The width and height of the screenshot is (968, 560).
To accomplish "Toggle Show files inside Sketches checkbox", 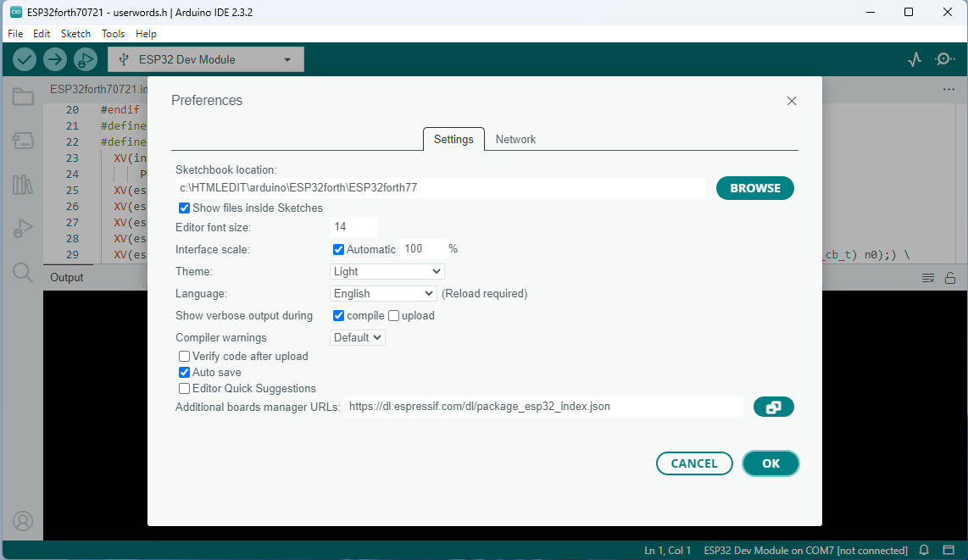I will tap(184, 208).
